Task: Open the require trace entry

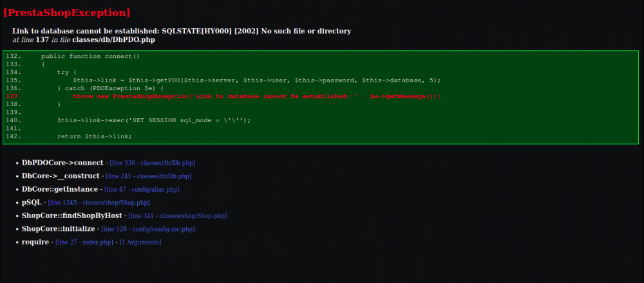Action: point(35,242)
